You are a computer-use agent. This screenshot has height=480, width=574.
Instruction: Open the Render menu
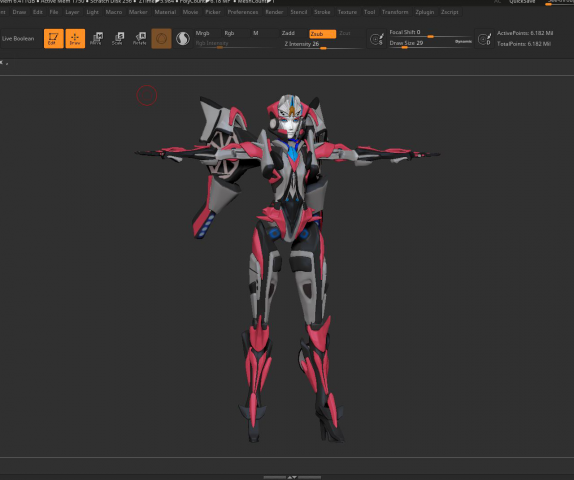coord(274,12)
